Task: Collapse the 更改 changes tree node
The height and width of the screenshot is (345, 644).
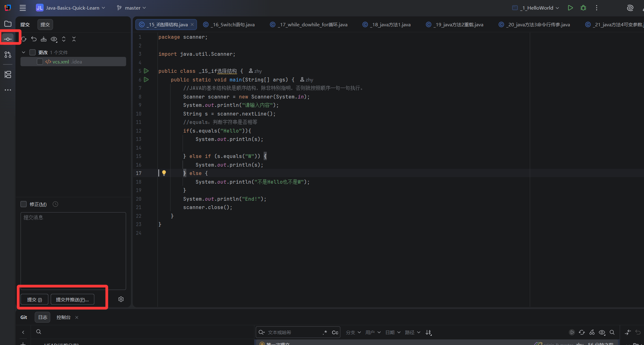Action: point(24,52)
